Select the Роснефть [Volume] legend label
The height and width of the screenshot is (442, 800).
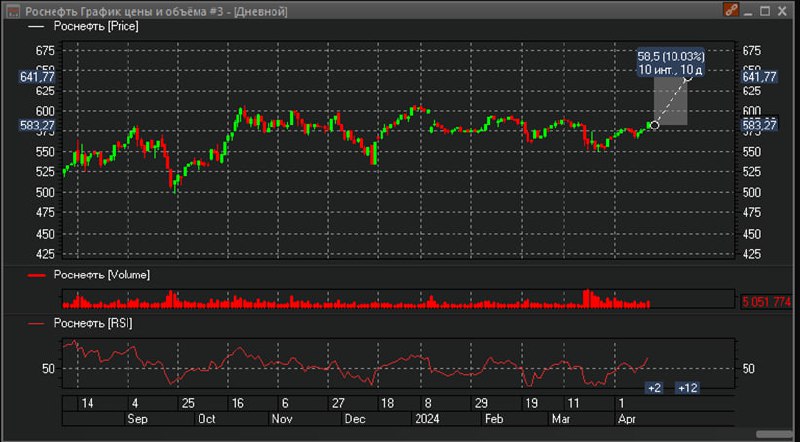102,275
